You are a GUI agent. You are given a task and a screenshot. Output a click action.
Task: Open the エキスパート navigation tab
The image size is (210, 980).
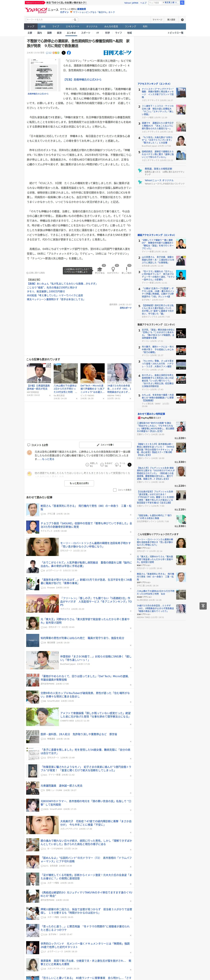(x=72, y=26)
